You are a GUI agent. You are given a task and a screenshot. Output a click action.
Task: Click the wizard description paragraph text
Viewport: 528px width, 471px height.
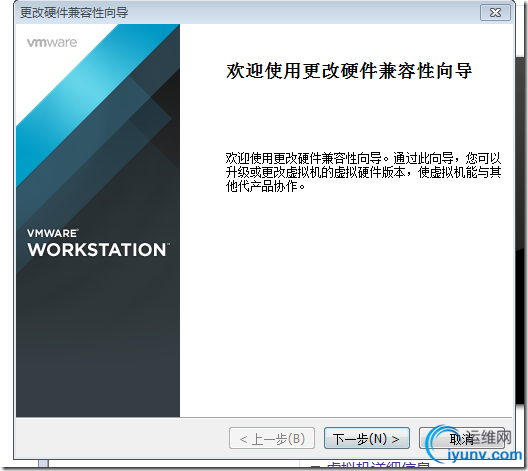[363, 172]
